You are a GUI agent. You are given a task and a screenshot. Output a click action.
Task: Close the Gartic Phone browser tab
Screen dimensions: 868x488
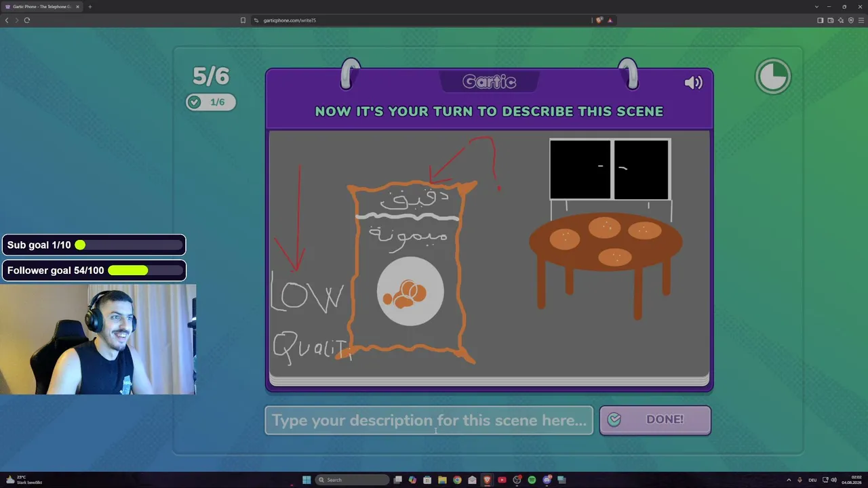[77, 7]
